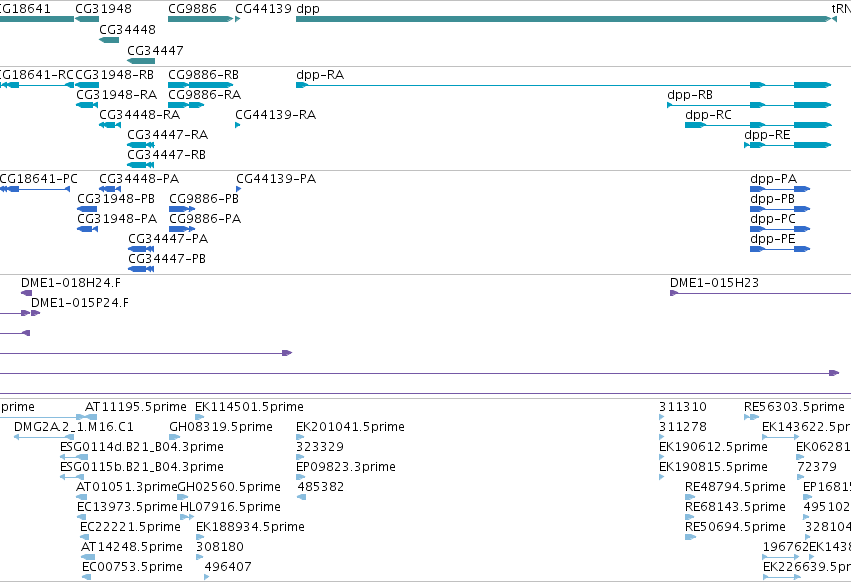Click the EC00753.5prime EST
Screen dimensions: 851x582
(x=86, y=578)
